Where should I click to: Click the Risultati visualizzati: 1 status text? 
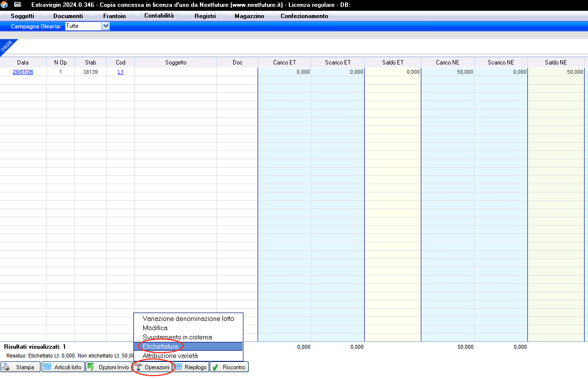[35, 346]
